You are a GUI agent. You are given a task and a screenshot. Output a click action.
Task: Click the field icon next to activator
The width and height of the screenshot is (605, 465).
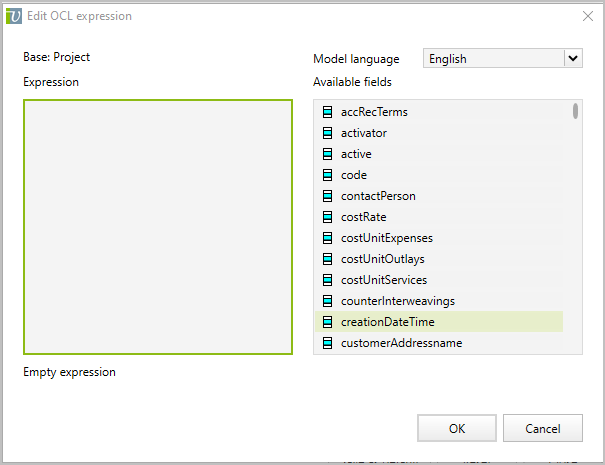[x=327, y=133]
